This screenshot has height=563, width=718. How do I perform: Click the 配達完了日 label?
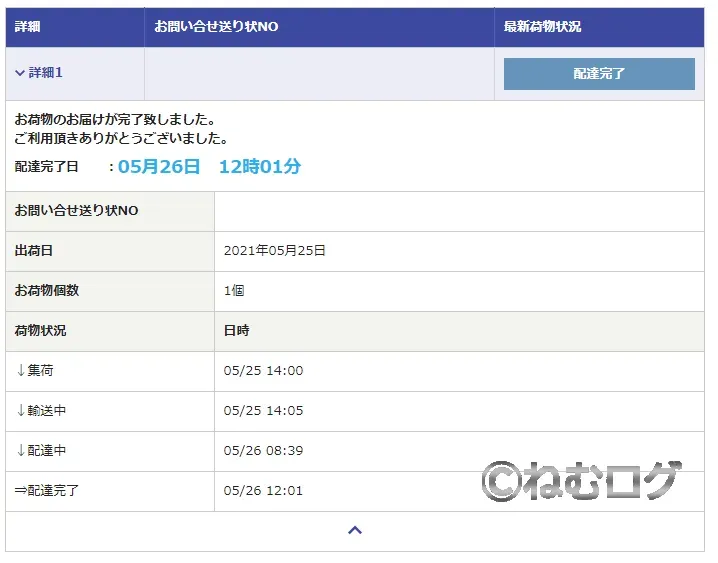click(46, 167)
